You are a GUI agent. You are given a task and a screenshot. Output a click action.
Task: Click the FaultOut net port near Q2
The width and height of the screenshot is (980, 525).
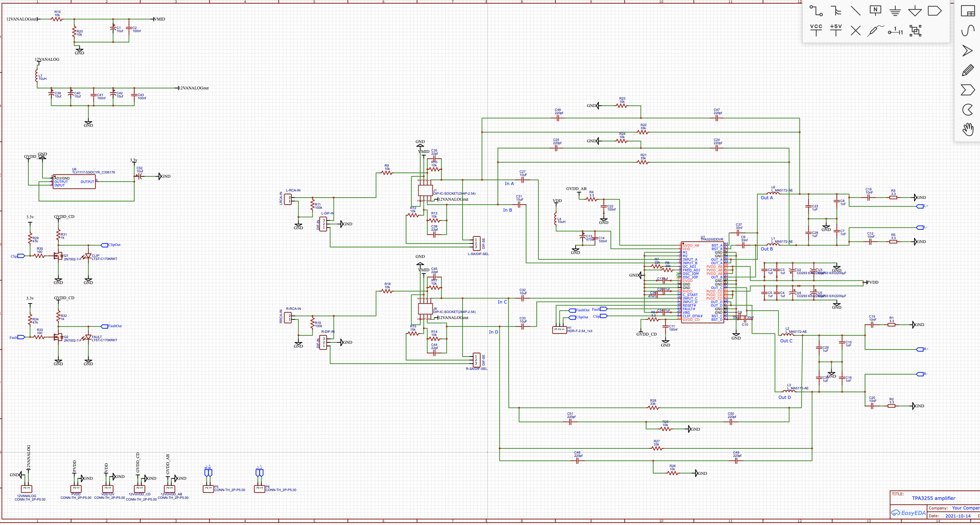coord(112,326)
